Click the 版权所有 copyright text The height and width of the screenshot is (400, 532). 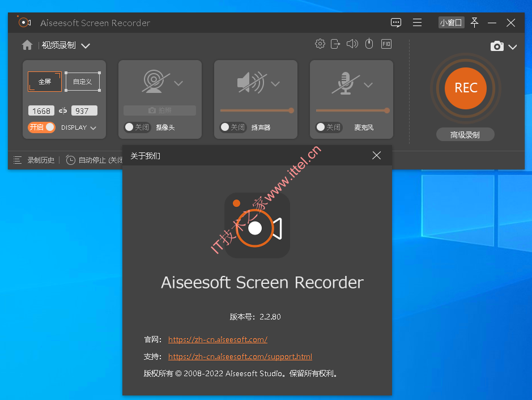click(241, 373)
